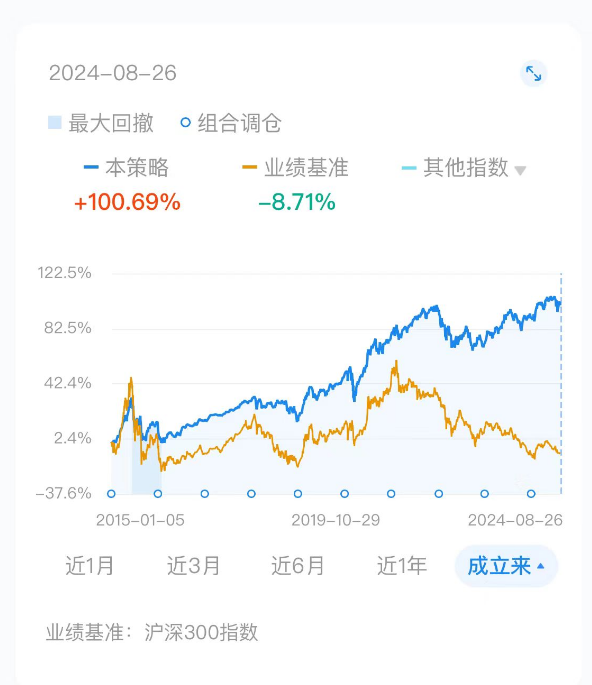Toggle the 本策略 blue line legend
The width and height of the screenshot is (592, 685).
126,167
